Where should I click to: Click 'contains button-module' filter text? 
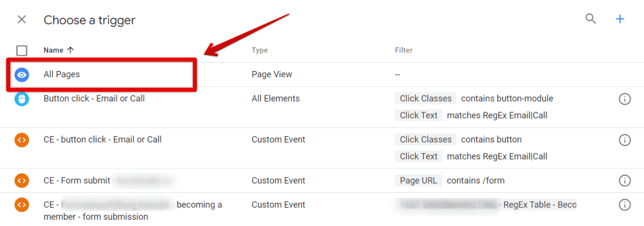point(508,99)
